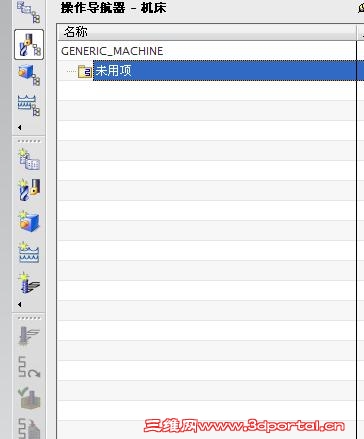Click the 未用项 folder icon
The height and width of the screenshot is (439, 364).
click(x=85, y=71)
